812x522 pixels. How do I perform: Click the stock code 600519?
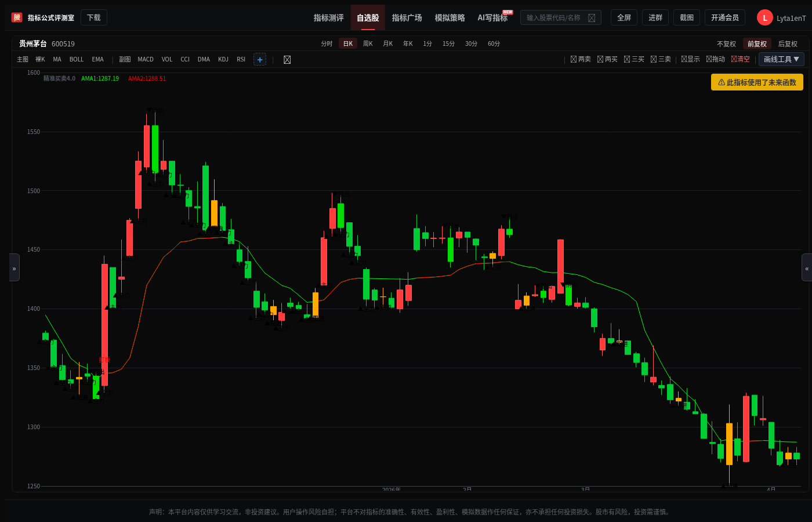point(63,44)
